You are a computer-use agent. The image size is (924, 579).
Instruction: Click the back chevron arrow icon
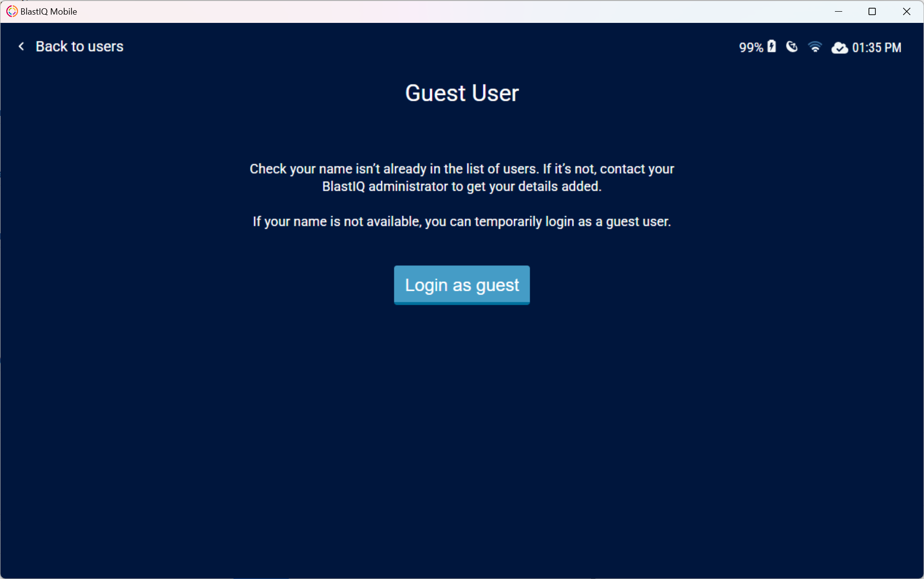click(x=21, y=46)
